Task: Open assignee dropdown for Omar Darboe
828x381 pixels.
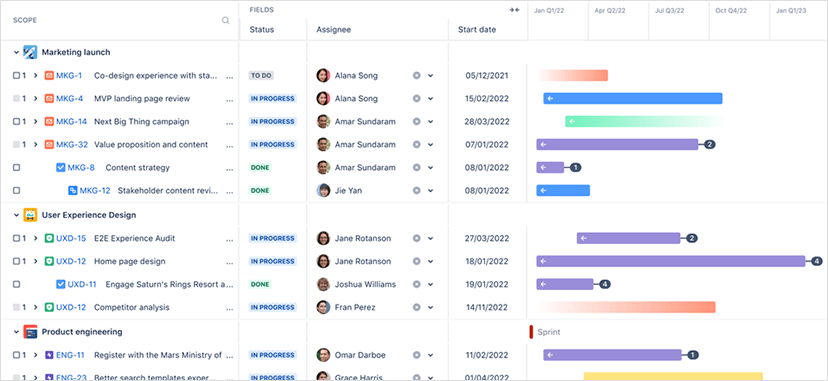Action: pos(430,356)
